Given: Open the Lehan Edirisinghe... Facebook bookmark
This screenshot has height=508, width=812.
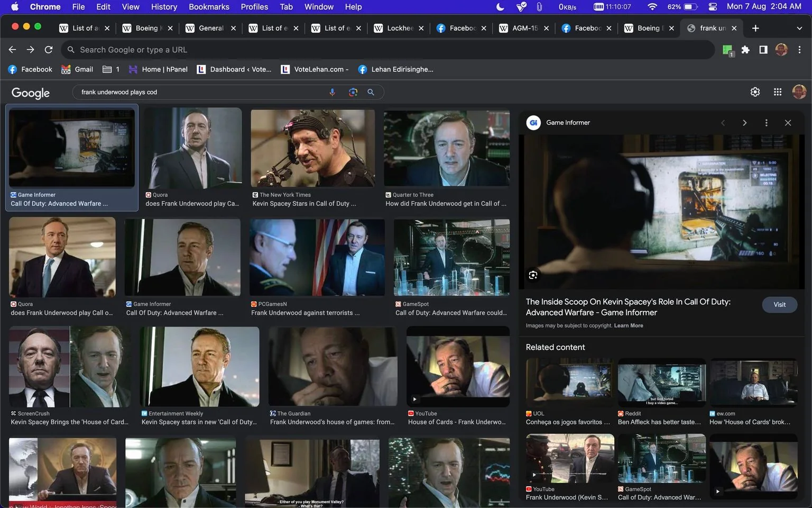Looking at the screenshot, I should pos(395,69).
